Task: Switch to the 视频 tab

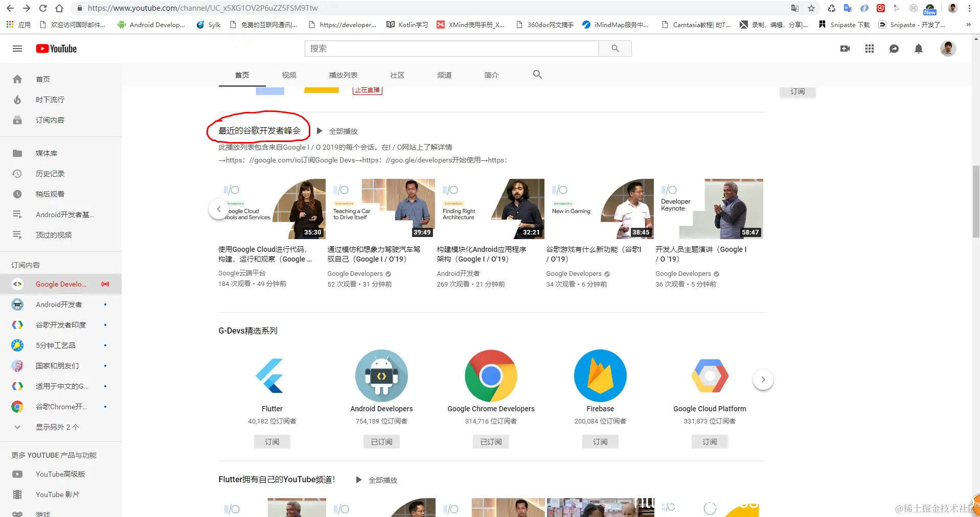Action: (x=288, y=75)
